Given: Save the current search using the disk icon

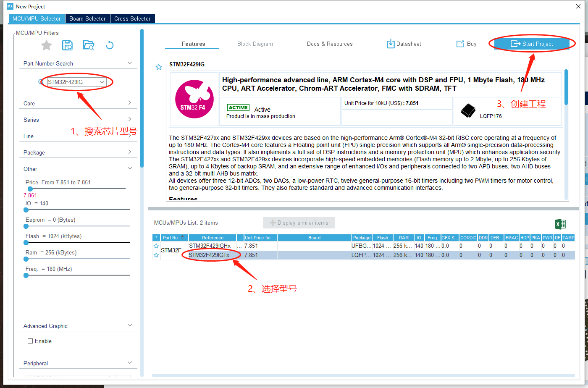Looking at the screenshot, I should tap(68, 45).
